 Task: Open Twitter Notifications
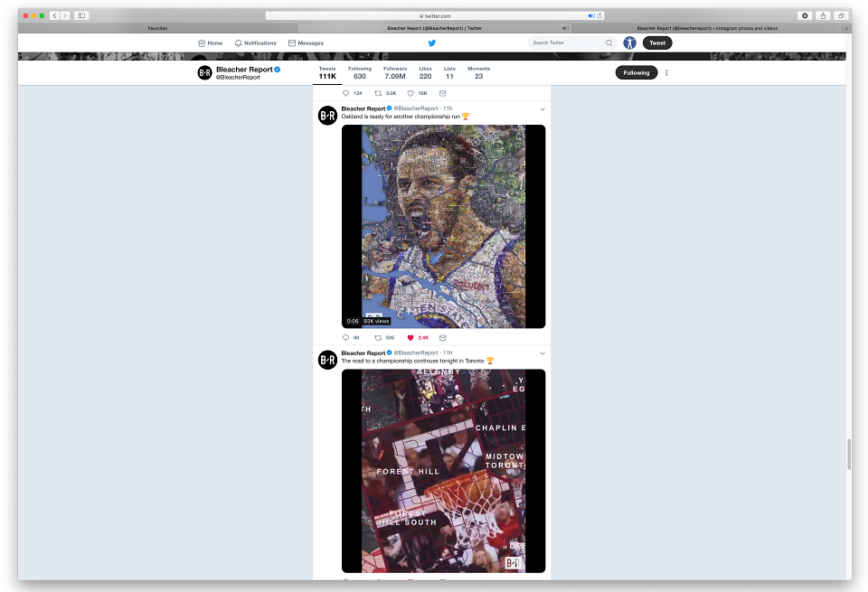pos(255,43)
